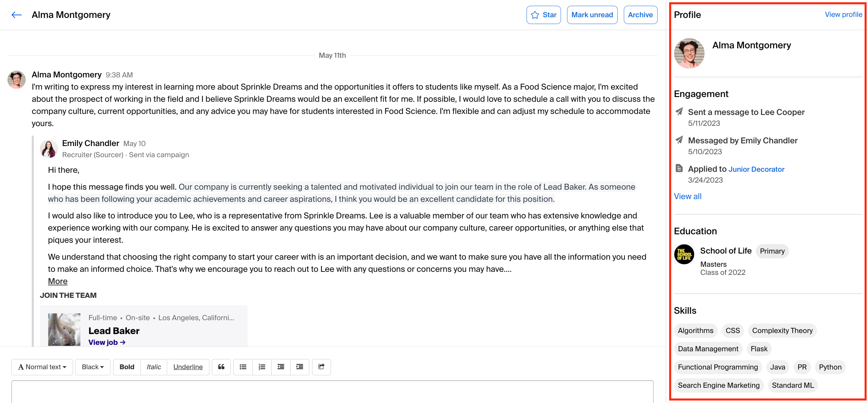
Task: Toggle Underline formatting
Action: pos(188,367)
